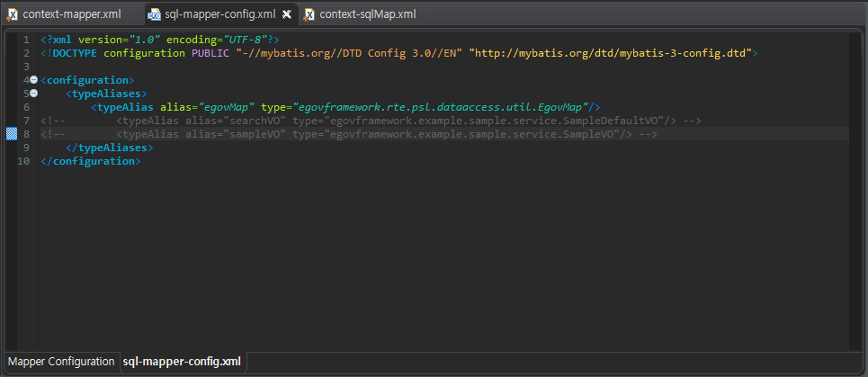This screenshot has height=377, width=868.
Task: Click the XML file icon of context-sqlMap.xml
Action: point(309,15)
